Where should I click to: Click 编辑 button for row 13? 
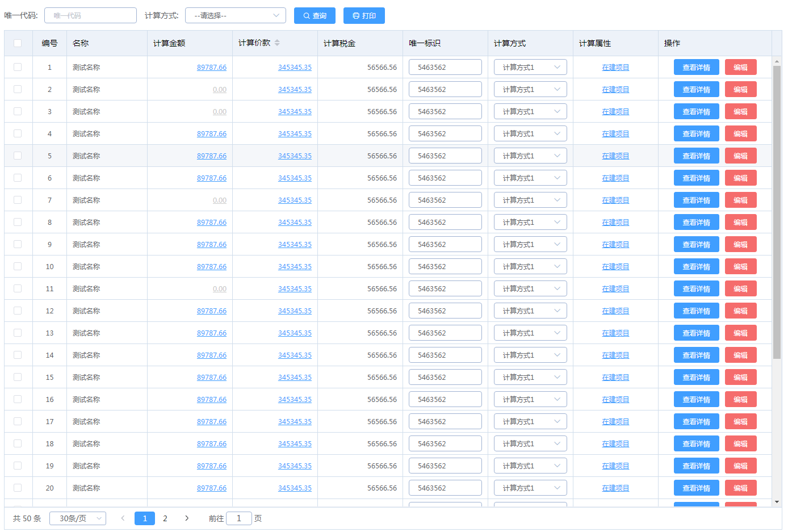741,333
